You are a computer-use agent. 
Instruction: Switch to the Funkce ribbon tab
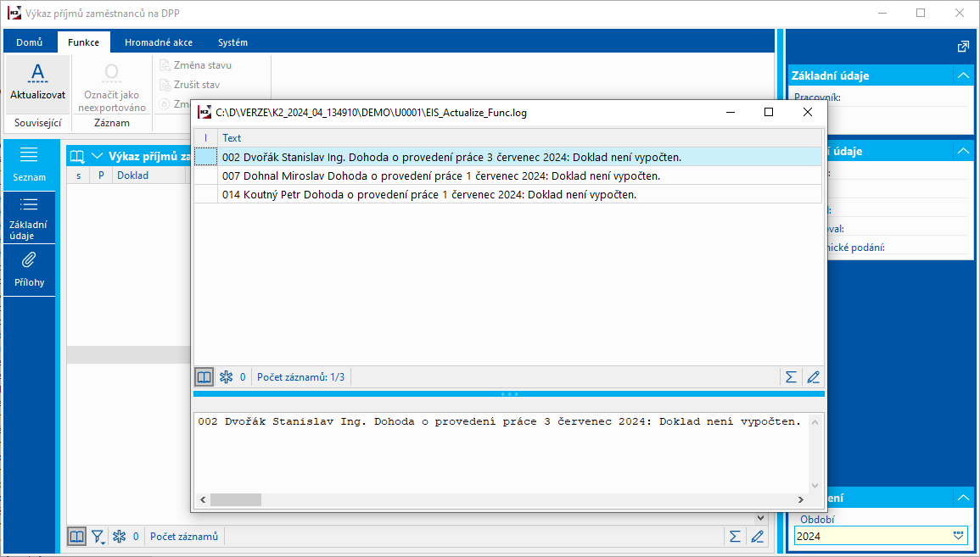point(84,42)
